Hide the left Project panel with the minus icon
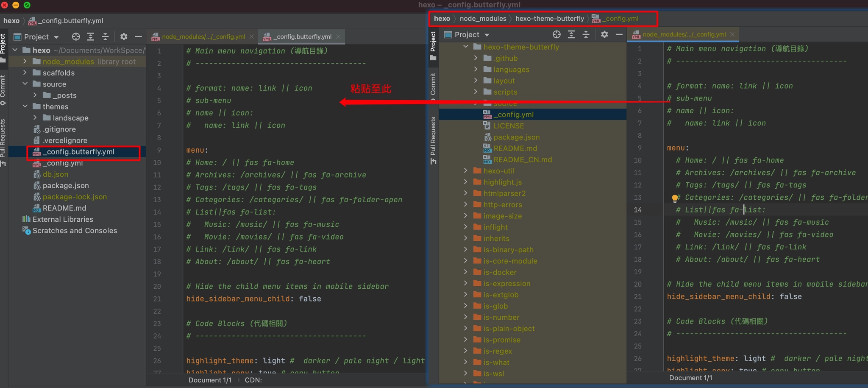Image resolution: width=868 pixels, height=388 pixels. click(x=138, y=37)
